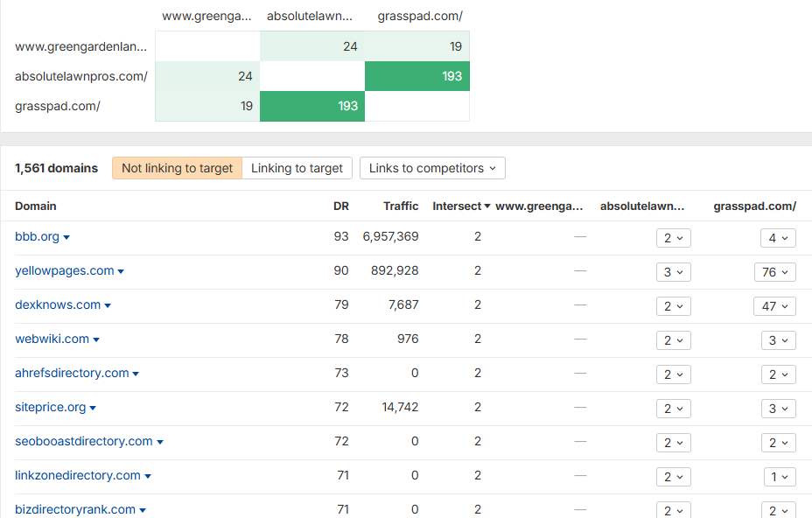812x518 pixels.
Task: Expand grasspad.com 76 links for yellowpages.com
Action: 774,272
